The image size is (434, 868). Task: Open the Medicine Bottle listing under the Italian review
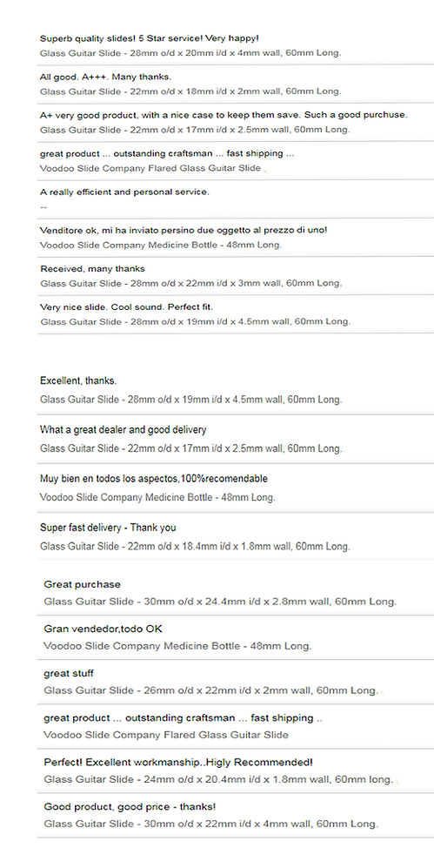pos(160,246)
